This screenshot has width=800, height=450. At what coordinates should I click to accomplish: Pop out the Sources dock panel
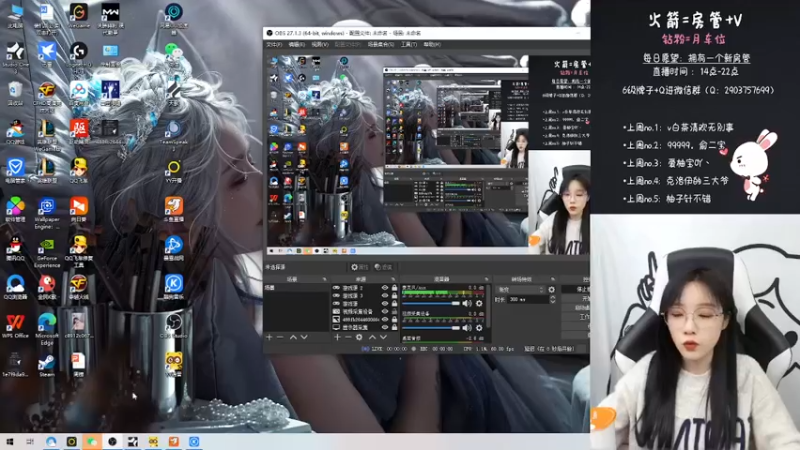click(393, 279)
